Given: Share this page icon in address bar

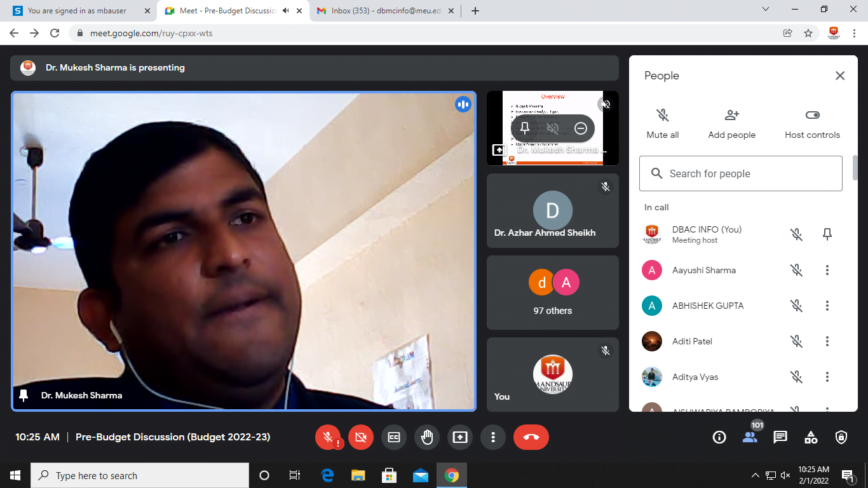Looking at the screenshot, I should (788, 33).
